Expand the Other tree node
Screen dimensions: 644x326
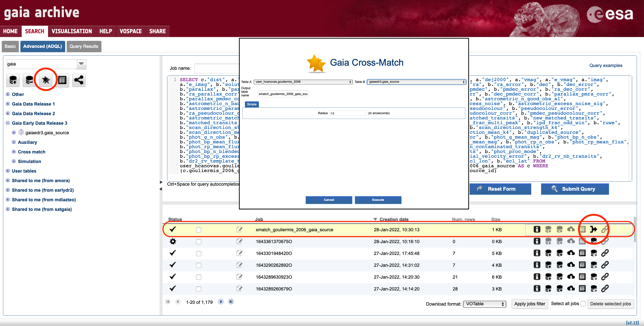click(8, 94)
